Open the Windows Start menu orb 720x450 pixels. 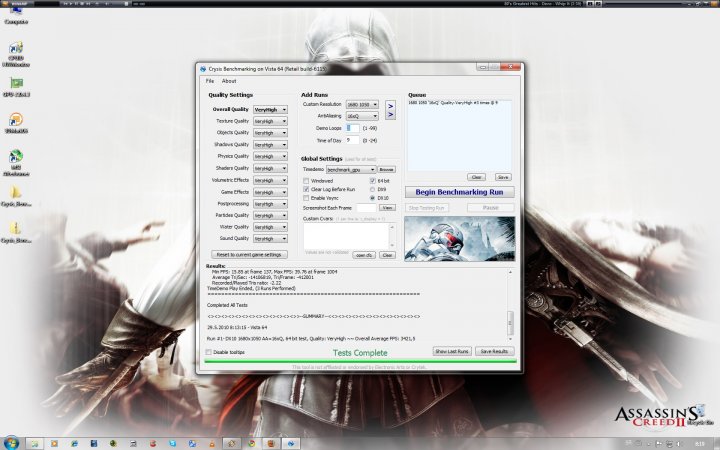point(11,444)
